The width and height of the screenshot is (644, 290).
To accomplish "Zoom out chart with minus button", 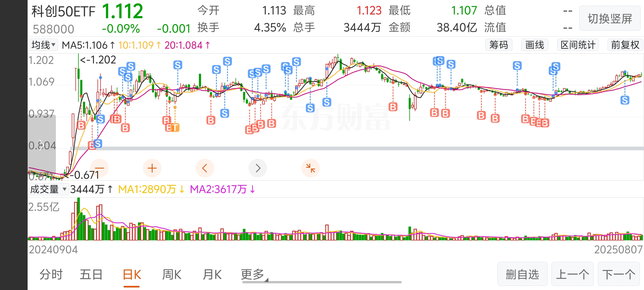I will coord(99,168).
